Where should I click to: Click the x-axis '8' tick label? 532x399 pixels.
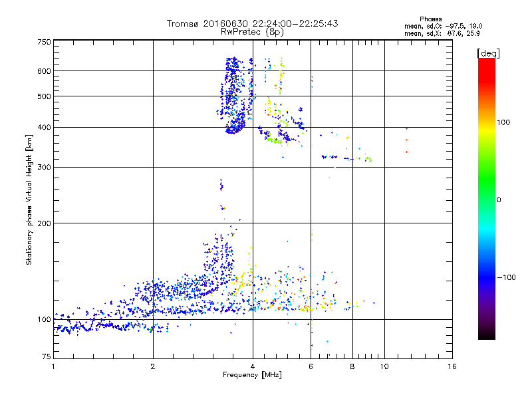[352, 366]
